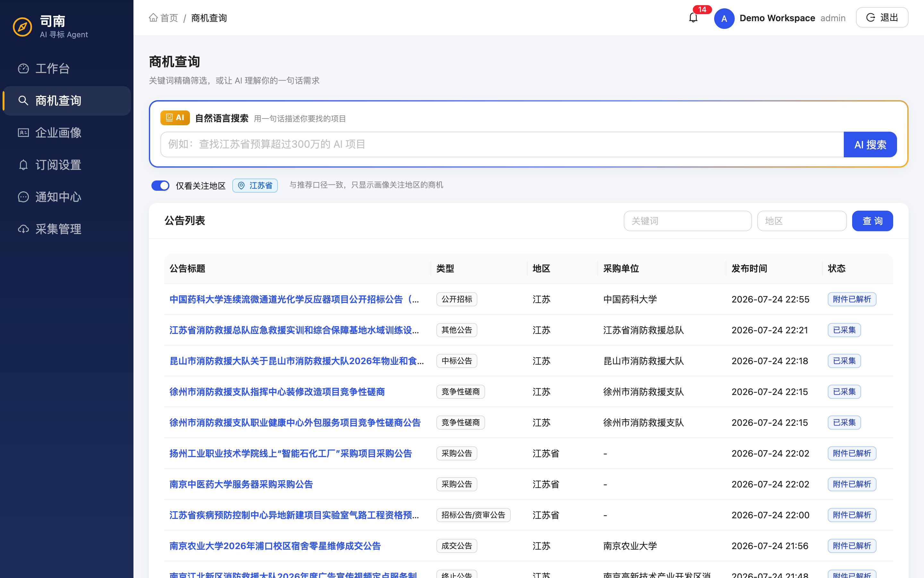
Task: Open 南京中医药大学服务器采购 link
Action: click(x=241, y=484)
